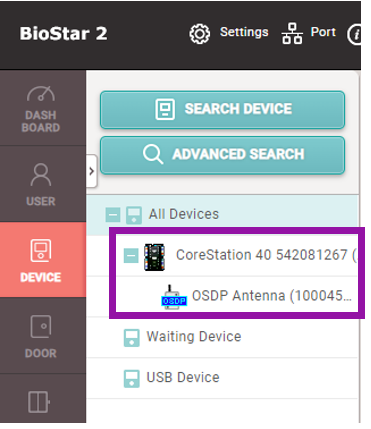Open the info icon in header

tap(354, 34)
